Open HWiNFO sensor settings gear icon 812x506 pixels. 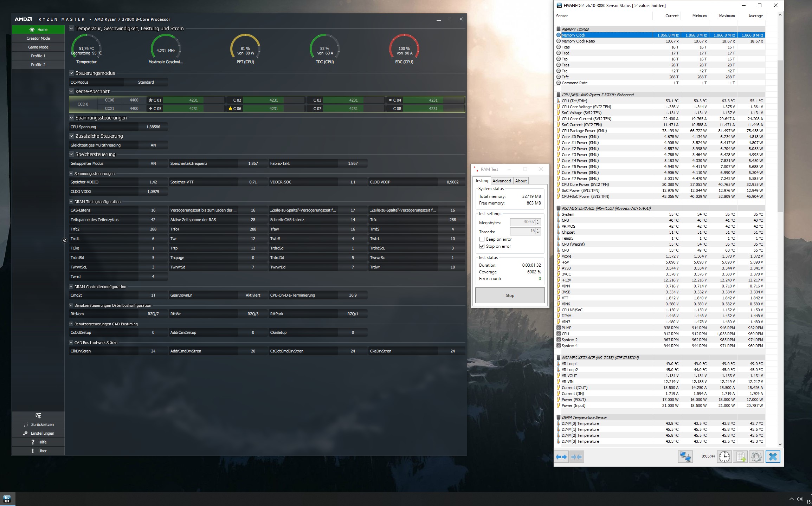756,456
